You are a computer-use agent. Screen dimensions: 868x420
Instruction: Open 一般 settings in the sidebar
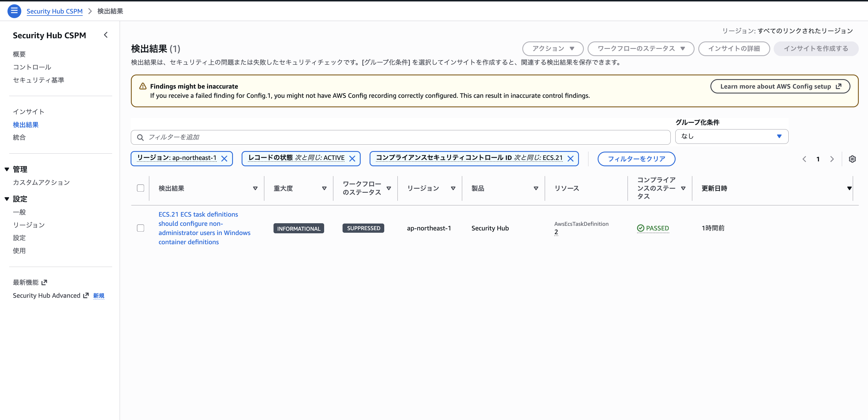(x=19, y=212)
